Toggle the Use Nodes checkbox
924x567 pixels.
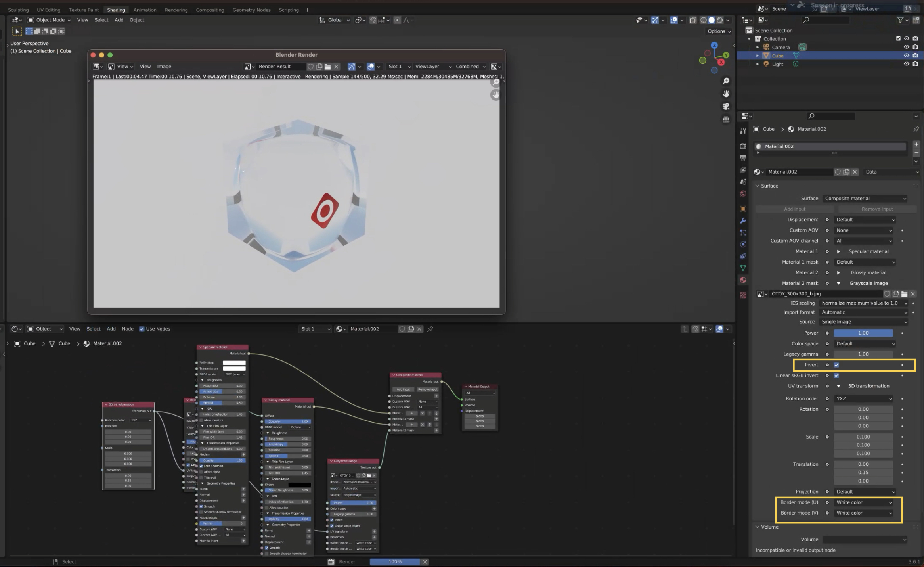[x=142, y=329]
